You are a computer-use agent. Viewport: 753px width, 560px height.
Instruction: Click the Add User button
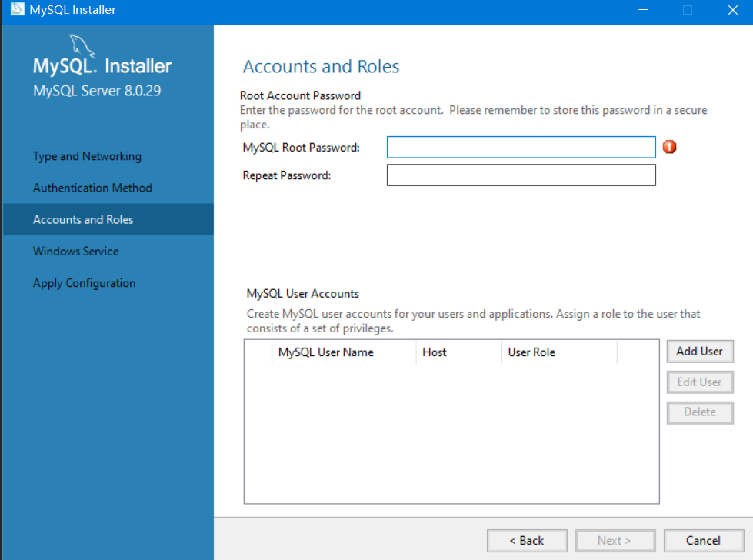[699, 351]
